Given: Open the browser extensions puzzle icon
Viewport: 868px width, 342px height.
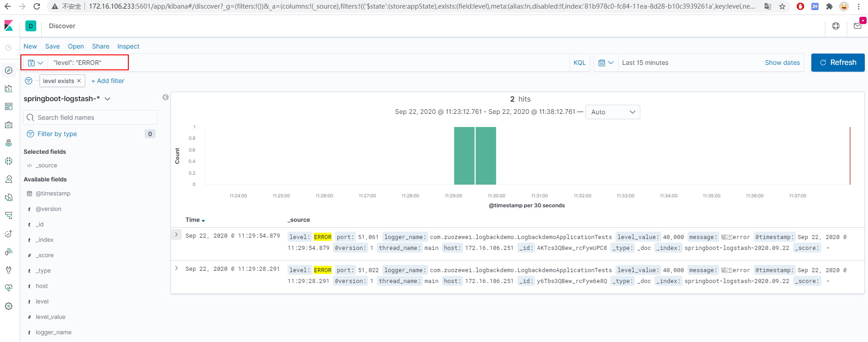Looking at the screenshot, I should tap(829, 6).
